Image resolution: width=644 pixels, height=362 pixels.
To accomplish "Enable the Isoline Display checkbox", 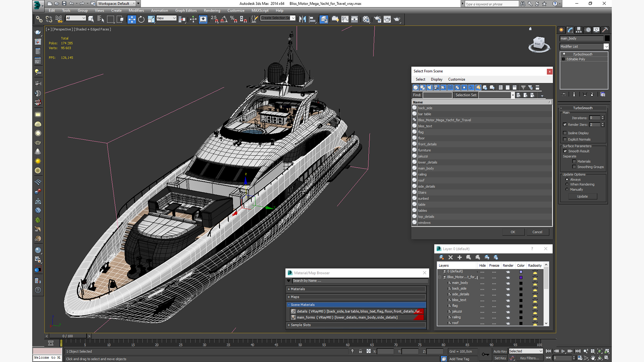I will pos(565,133).
